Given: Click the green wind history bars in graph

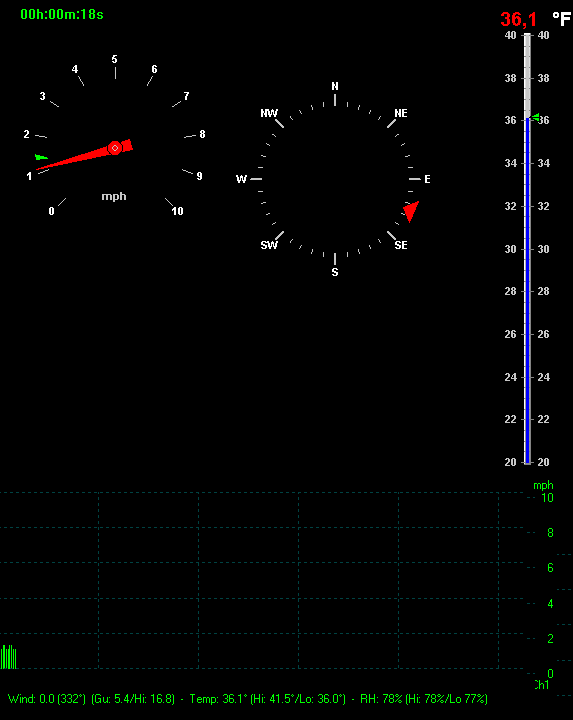Looking at the screenshot, I should [x=8, y=657].
